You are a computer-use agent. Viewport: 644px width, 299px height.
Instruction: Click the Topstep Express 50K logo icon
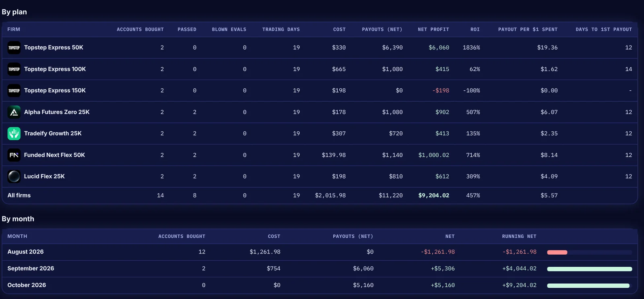[x=14, y=48]
